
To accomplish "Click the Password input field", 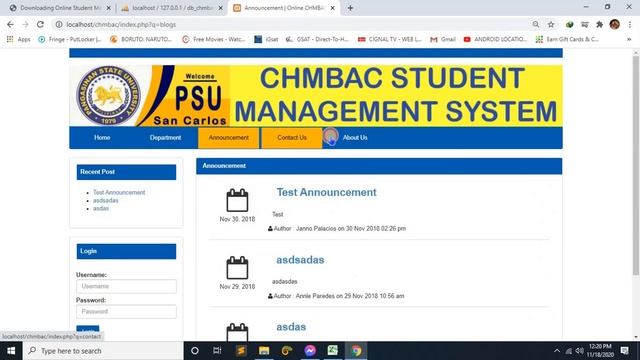I will point(126,311).
